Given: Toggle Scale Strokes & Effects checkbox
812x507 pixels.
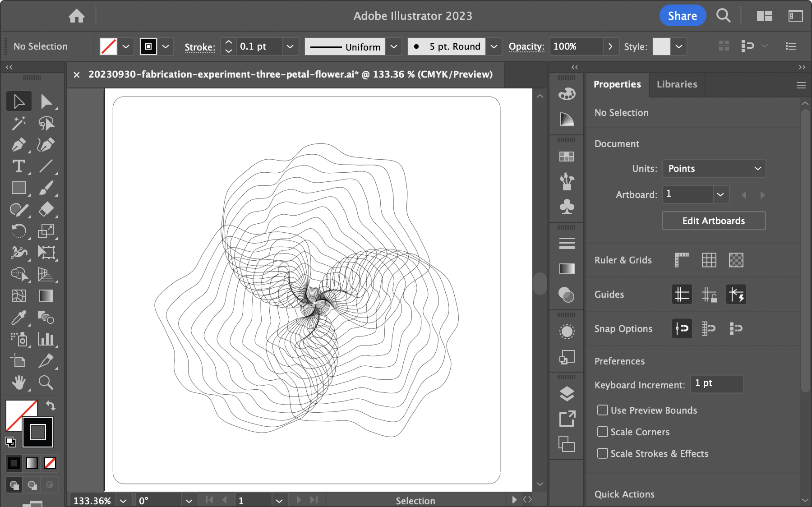Looking at the screenshot, I should click(x=602, y=453).
